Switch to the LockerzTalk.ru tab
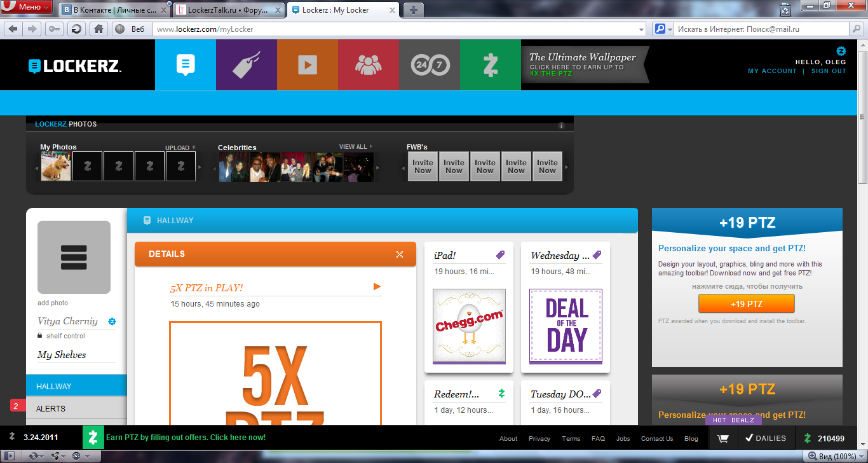868x463 pixels. pos(229,10)
